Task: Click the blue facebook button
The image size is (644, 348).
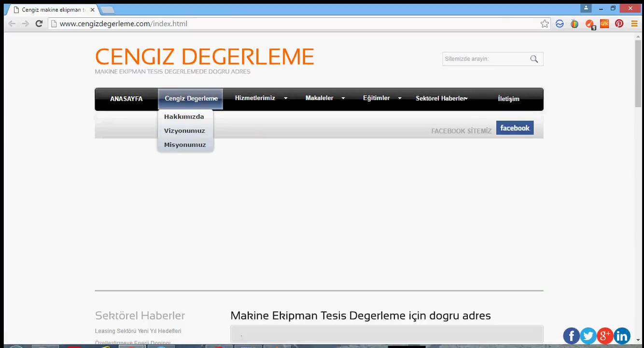Action: point(515,128)
